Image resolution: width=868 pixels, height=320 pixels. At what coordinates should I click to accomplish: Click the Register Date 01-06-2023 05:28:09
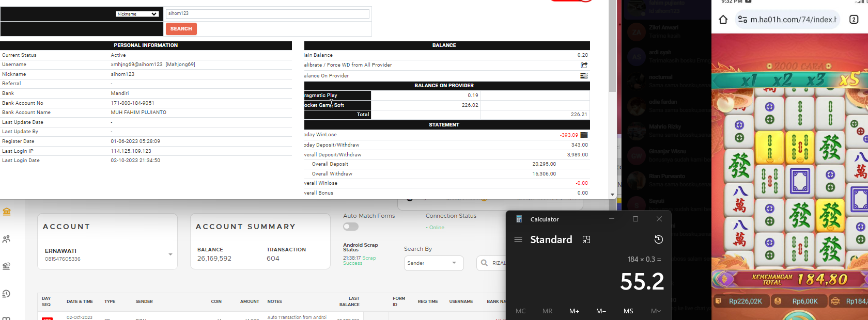coord(135,141)
